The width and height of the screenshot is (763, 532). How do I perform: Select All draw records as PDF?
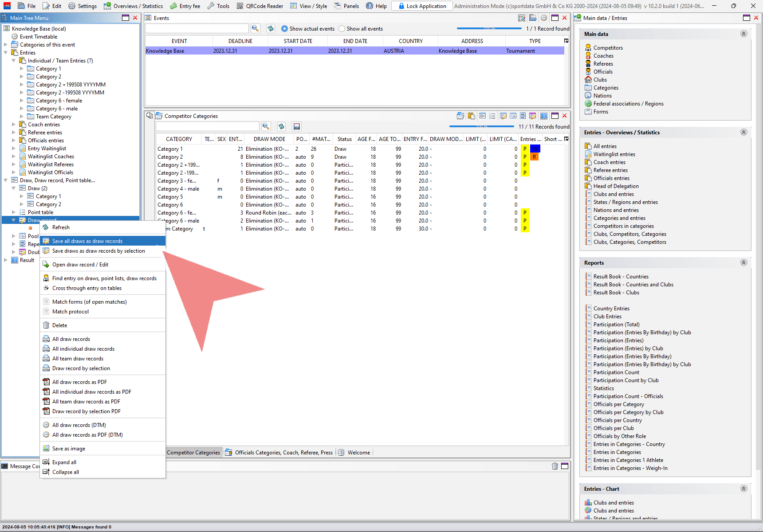pos(79,382)
